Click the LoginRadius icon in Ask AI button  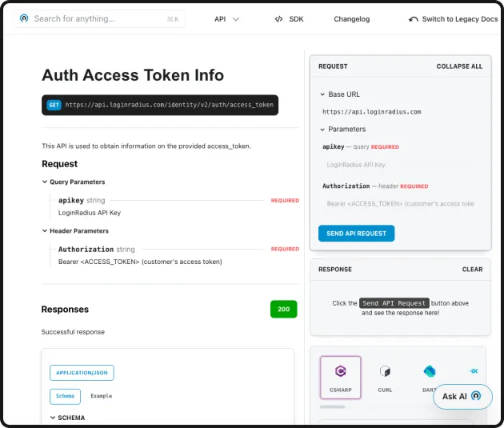[476, 396]
